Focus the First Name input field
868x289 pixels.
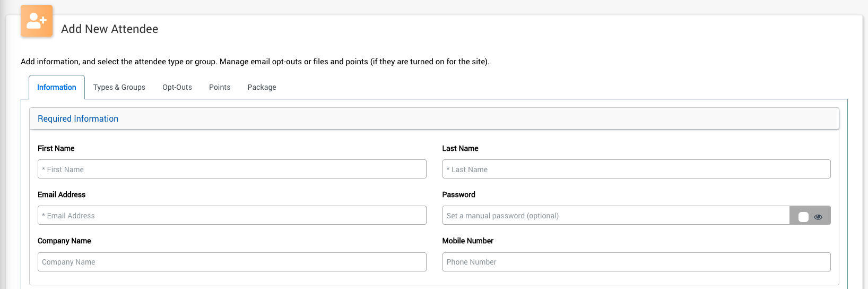(x=232, y=169)
